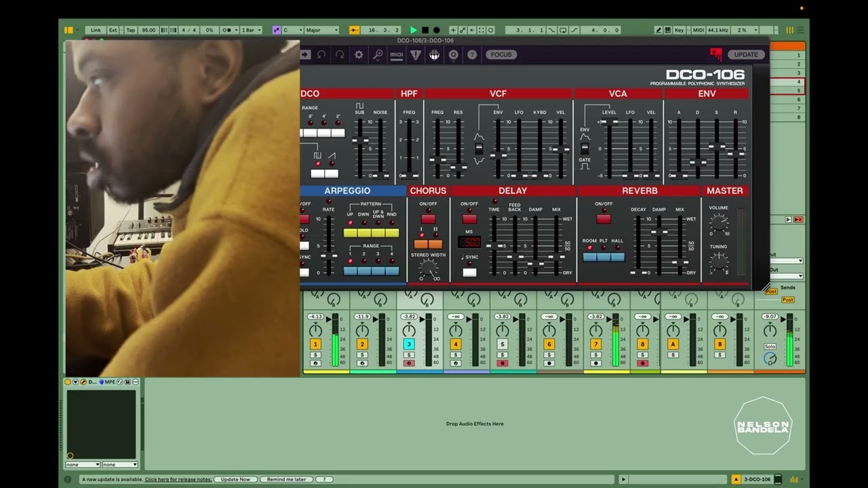868x488 pixels.
Task: Select the arpeggio RND pattern button
Action: tap(392, 232)
